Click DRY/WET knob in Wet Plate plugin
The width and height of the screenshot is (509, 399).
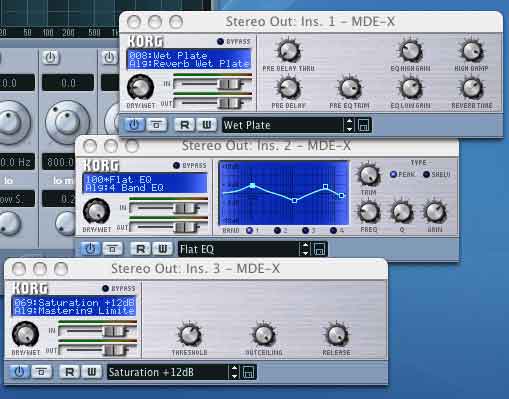140,87
